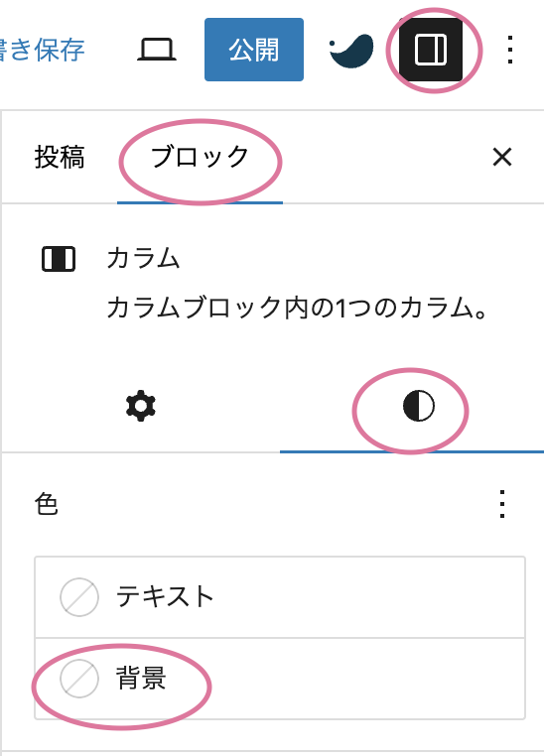Viewport: 544px width, 756px height.
Task: Click the column block icon
Action: tap(59, 259)
